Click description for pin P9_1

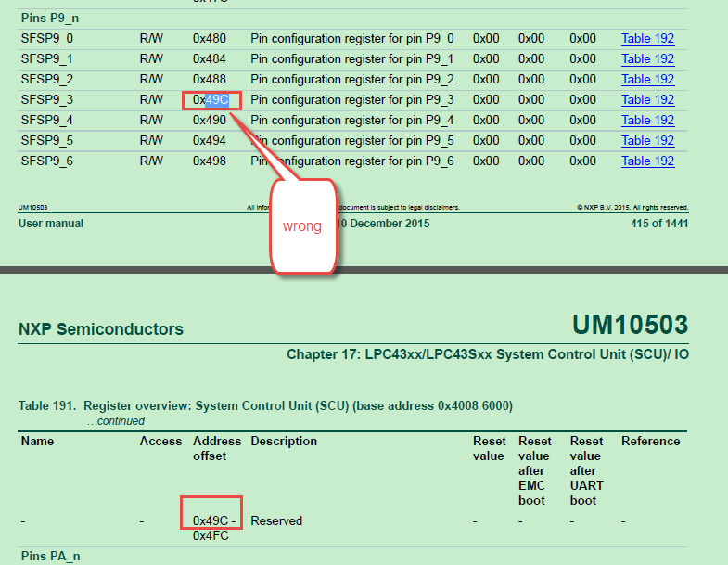(352, 59)
